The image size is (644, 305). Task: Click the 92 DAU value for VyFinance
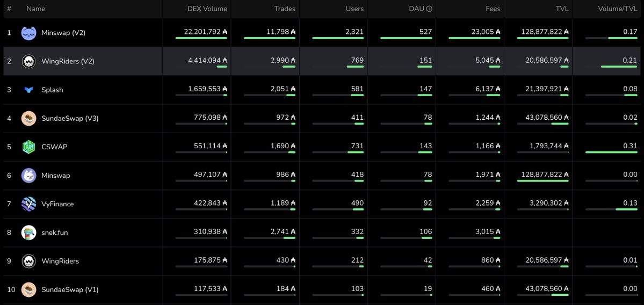(x=428, y=203)
